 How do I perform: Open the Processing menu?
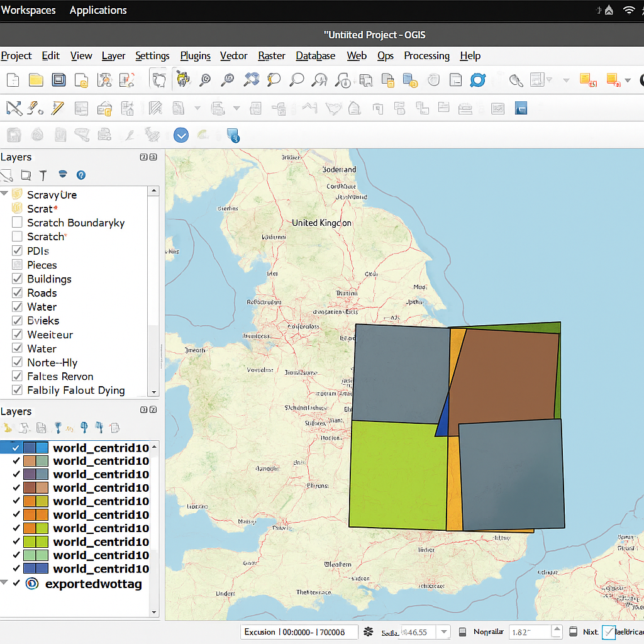click(x=427, y=55)
